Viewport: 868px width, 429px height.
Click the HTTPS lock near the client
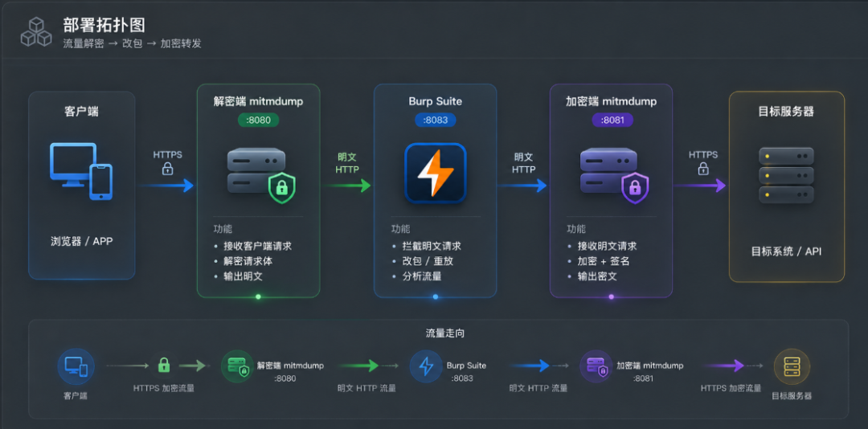[x=167, y=168]
